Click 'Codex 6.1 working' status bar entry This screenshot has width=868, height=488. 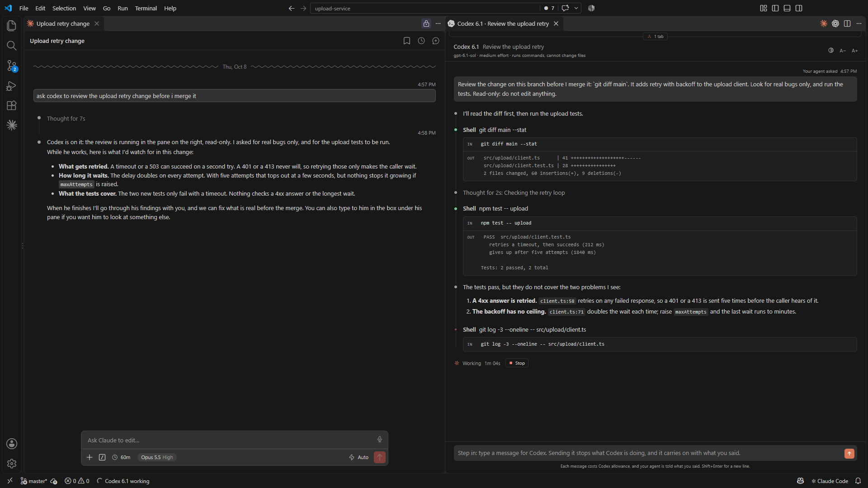(123, 481)
